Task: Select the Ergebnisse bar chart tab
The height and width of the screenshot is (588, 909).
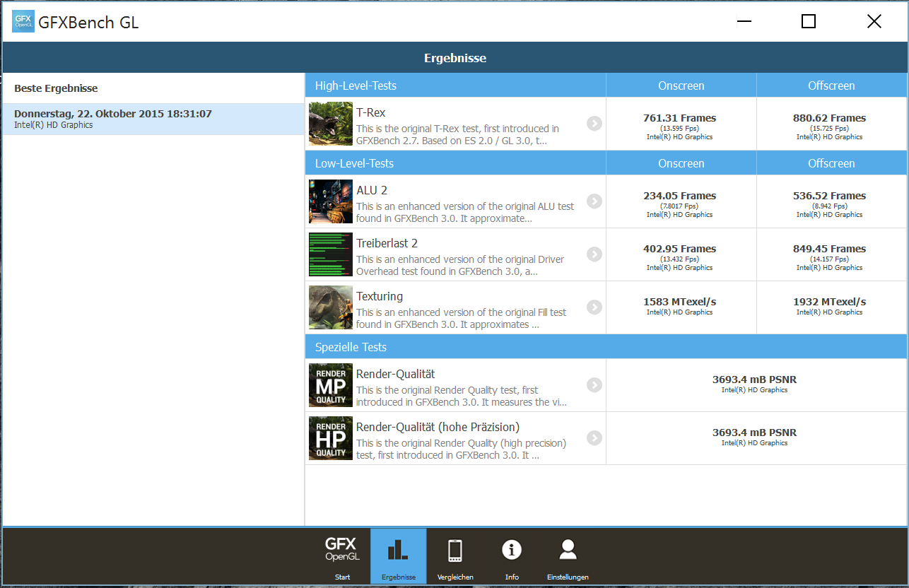Action: 399,556
